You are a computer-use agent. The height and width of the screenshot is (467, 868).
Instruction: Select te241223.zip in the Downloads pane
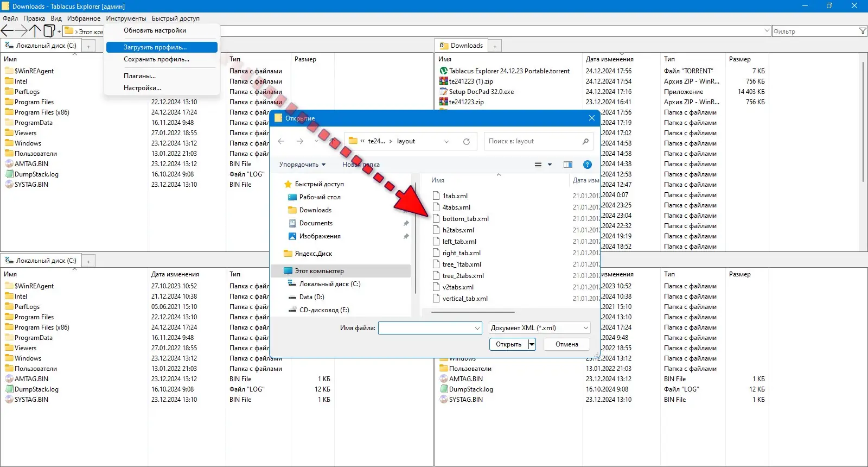pos(466,102)
